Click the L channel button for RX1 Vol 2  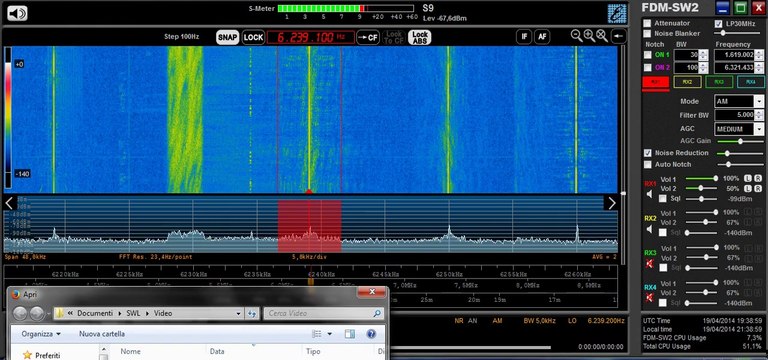(x=748, y=188)
